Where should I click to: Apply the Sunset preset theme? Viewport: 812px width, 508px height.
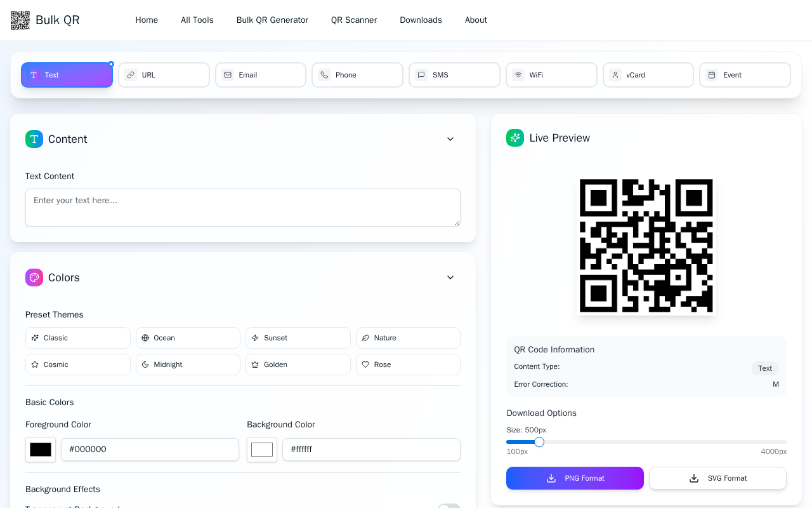coord(298,338)
